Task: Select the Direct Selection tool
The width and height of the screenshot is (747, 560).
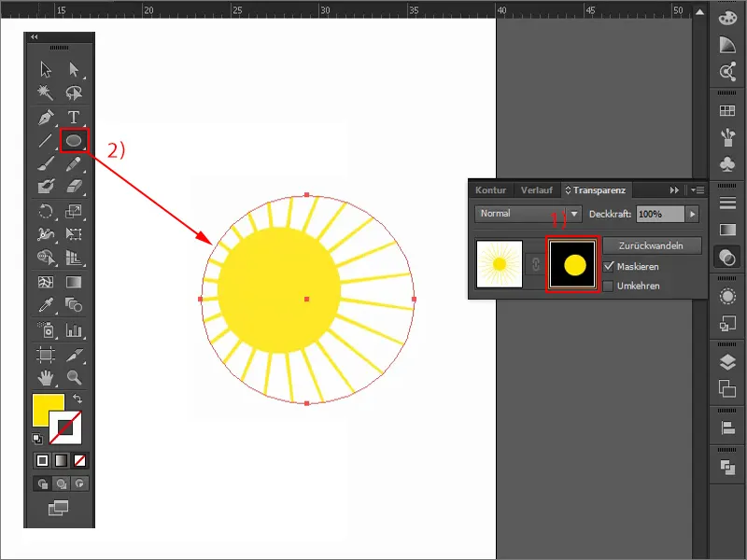Action: point(74,69)
